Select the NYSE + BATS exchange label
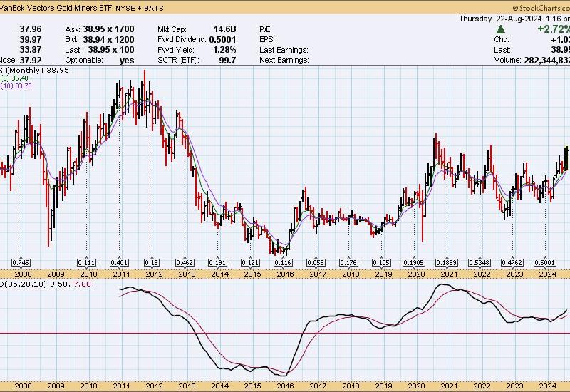570x392 pixels. pos(139,8)
